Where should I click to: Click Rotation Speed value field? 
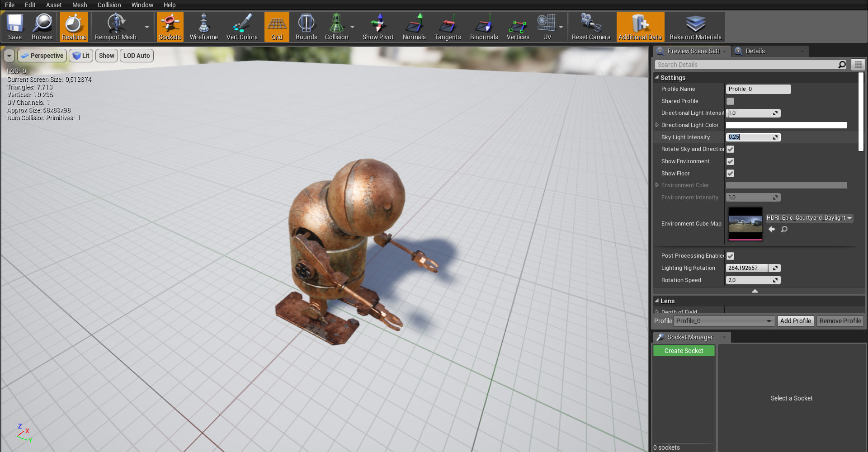749,280
